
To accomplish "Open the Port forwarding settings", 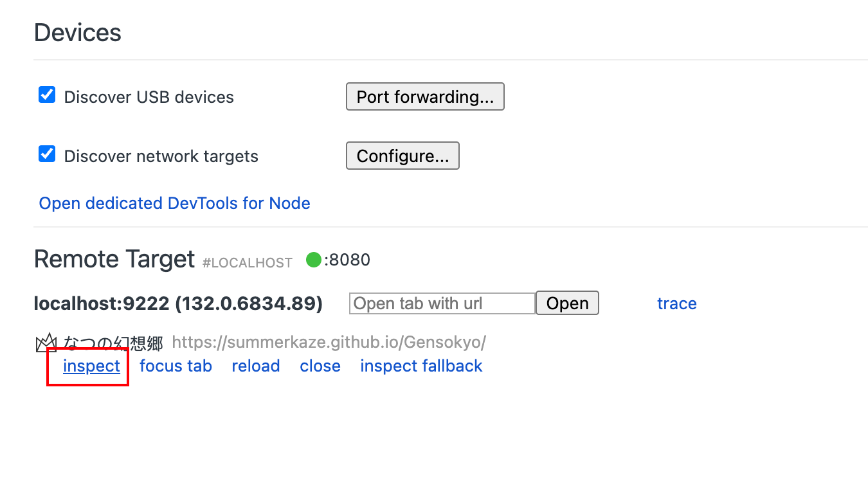I will coord(425,97).
